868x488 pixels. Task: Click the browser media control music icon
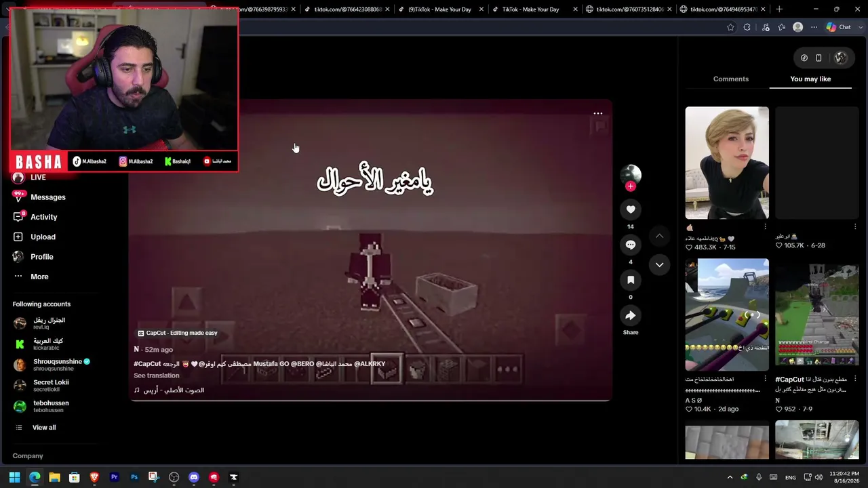[766, 27]
